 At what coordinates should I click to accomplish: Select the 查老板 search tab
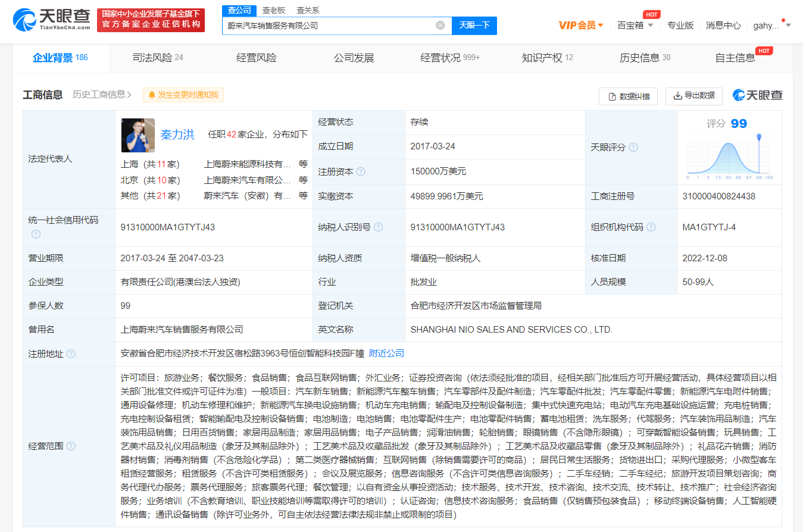[x=274, y=10]
